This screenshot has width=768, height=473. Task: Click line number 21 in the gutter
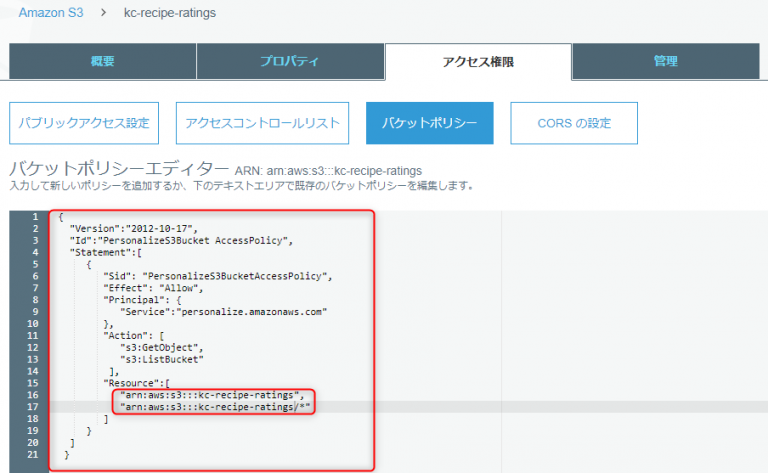point(32,454)
